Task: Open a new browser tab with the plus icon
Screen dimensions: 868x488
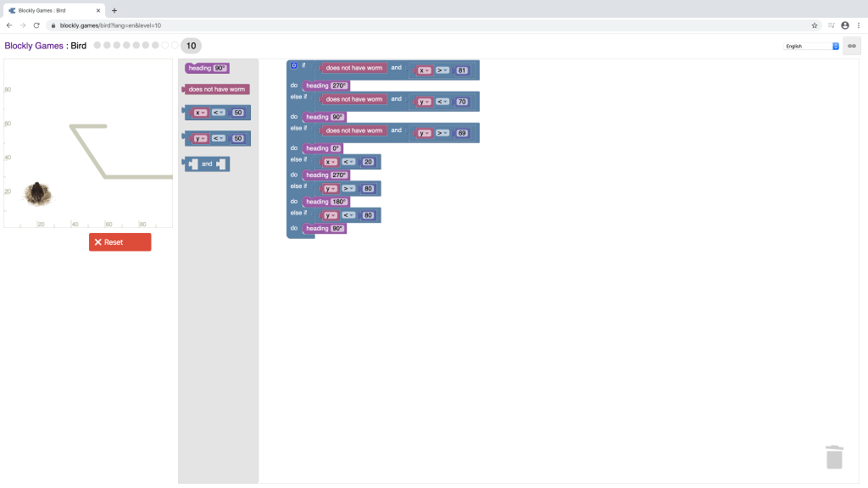Action: (114, 10)
